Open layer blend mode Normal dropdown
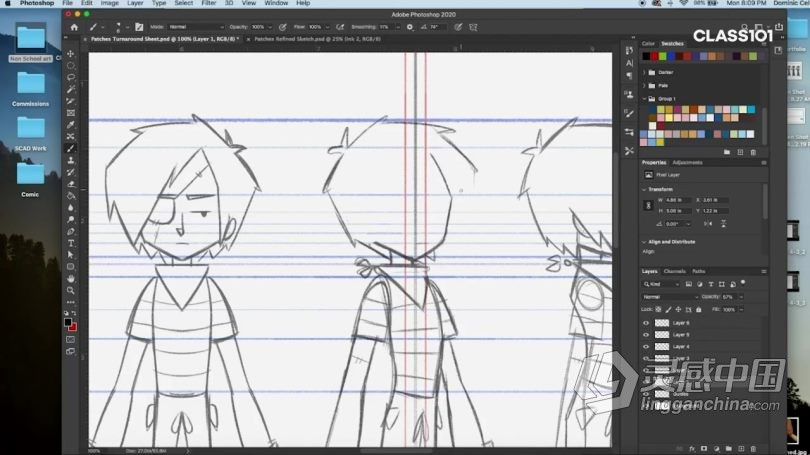 pyautogui.click(x=670, y=297)
